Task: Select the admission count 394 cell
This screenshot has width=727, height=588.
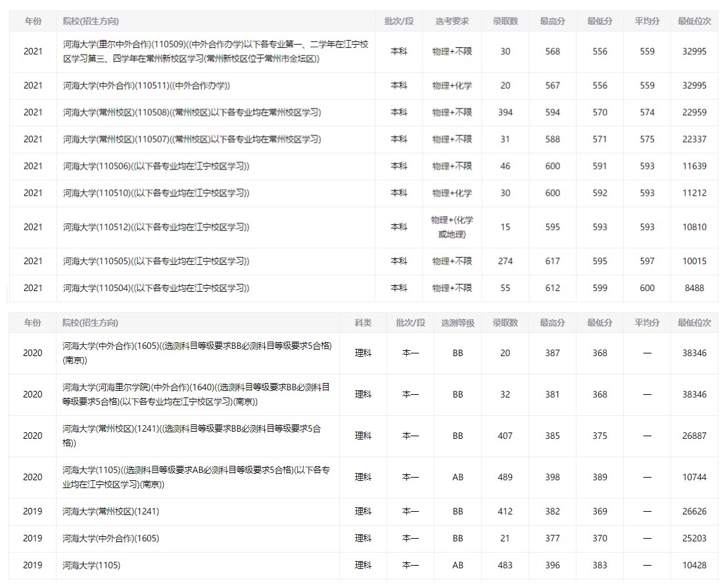Action: click(x=505, y=112)
